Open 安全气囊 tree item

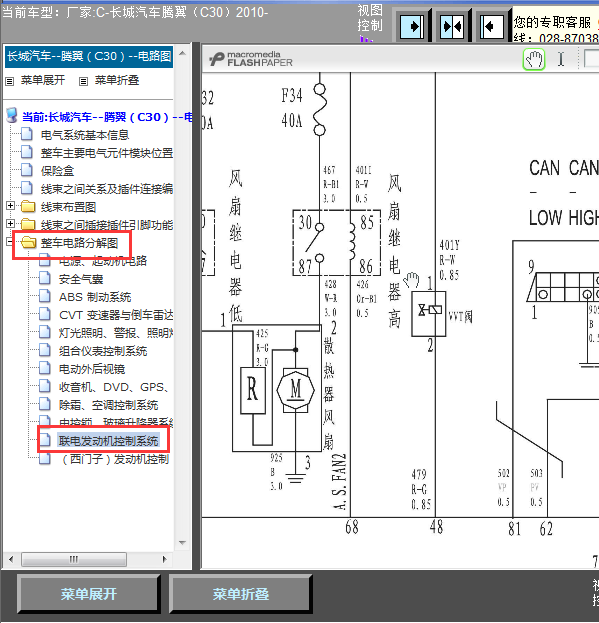coord(81,279)
